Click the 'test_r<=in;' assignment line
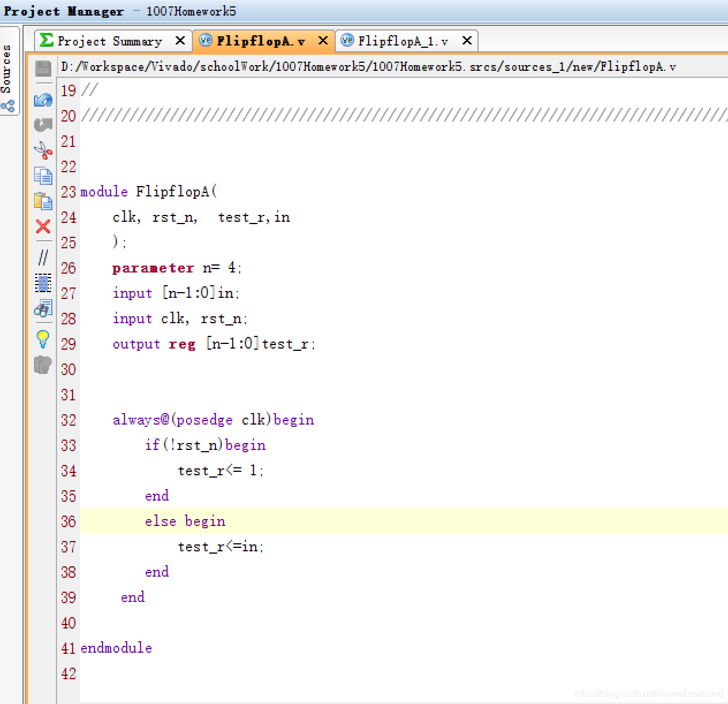Viewport: 728px width, 704px height. (221, 547)
